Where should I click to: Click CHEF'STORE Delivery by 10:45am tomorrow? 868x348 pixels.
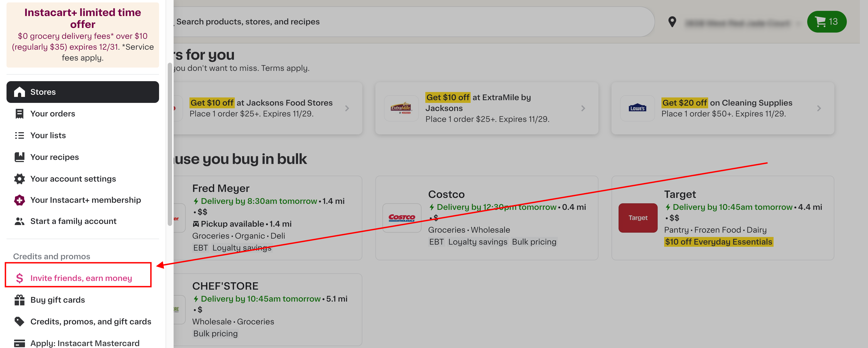click(x=261, y=299)
